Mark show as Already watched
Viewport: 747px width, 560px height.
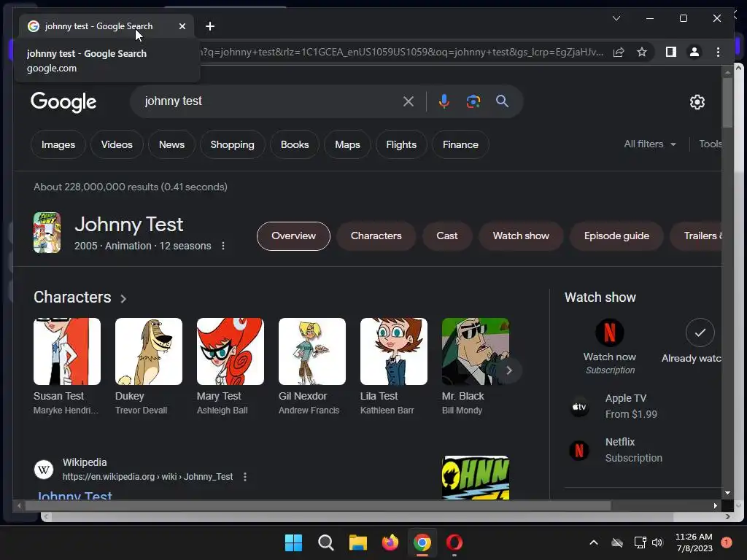(700, 332)
